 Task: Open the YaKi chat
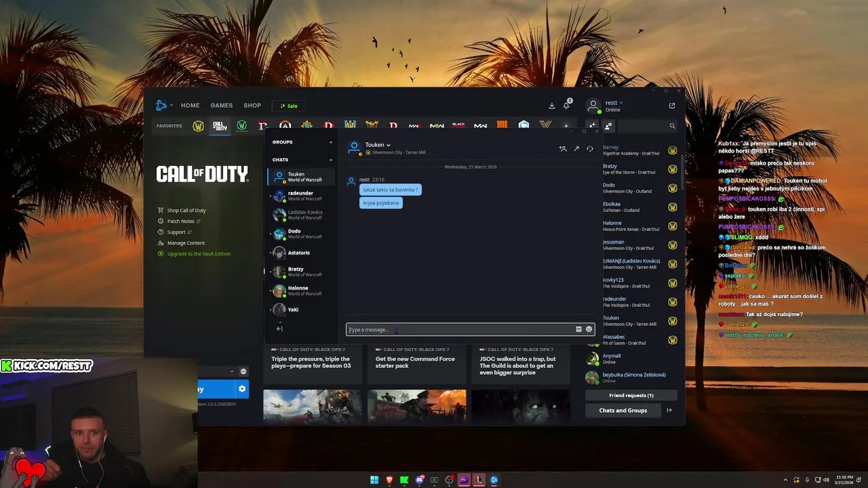(301, 310)
